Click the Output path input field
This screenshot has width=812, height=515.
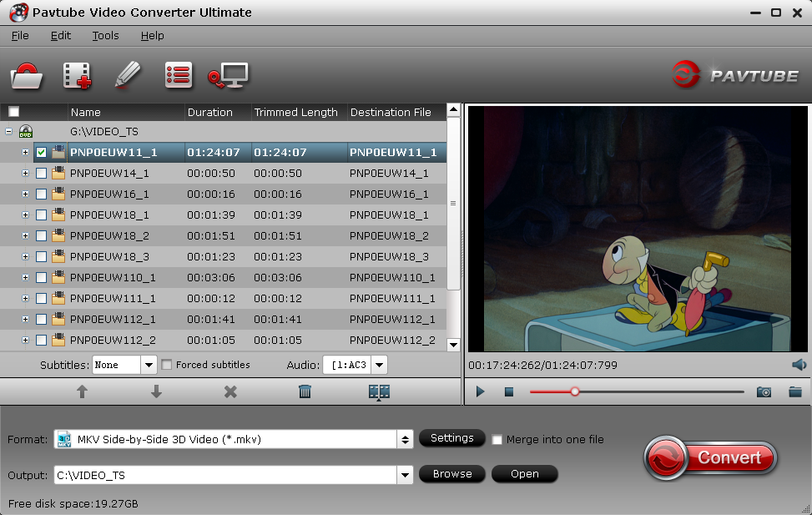(x=226, y=475)
